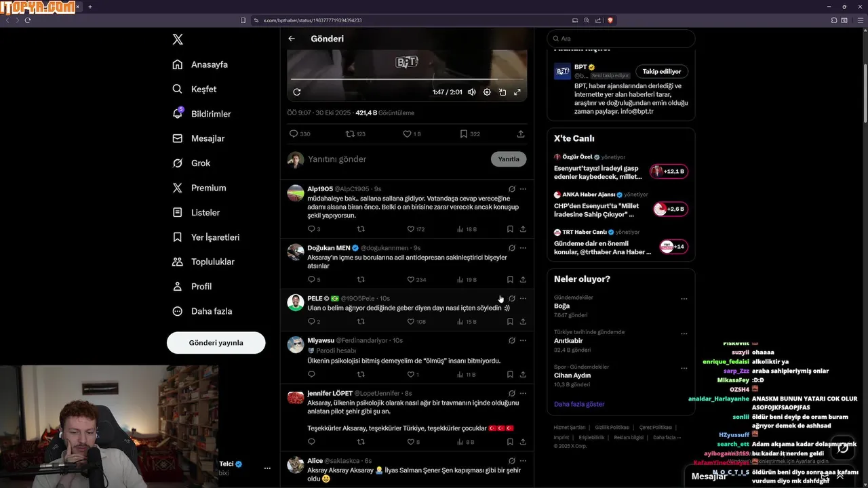
Task: Click Takip ediyor button for BPT
Action: 662,71
